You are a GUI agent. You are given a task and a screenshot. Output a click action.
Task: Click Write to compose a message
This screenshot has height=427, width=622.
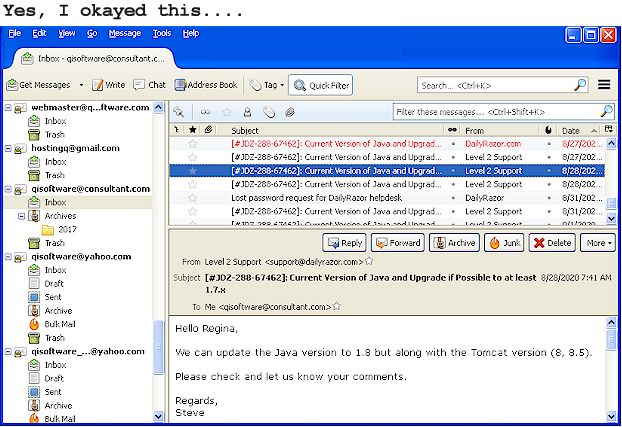tap(108, 85)
